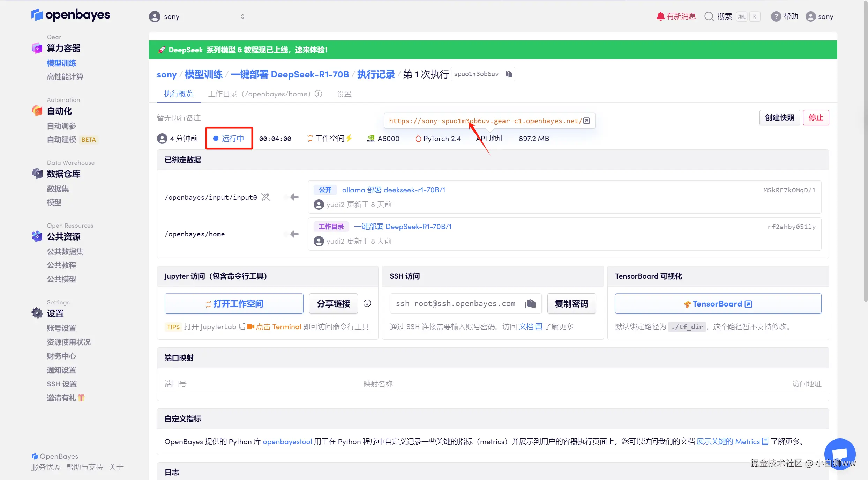Open the TensorBoard link button
The image size is (868, 480).
tap(718, 303)
